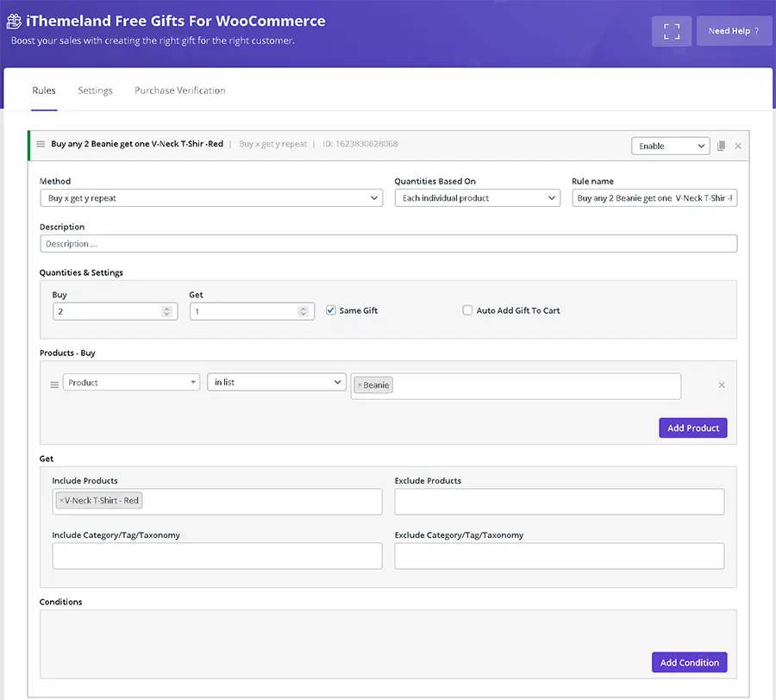Viewport: 776px width, 700px height.
Task: Click the rule header drag handle icon
Action: pos(41,144)
